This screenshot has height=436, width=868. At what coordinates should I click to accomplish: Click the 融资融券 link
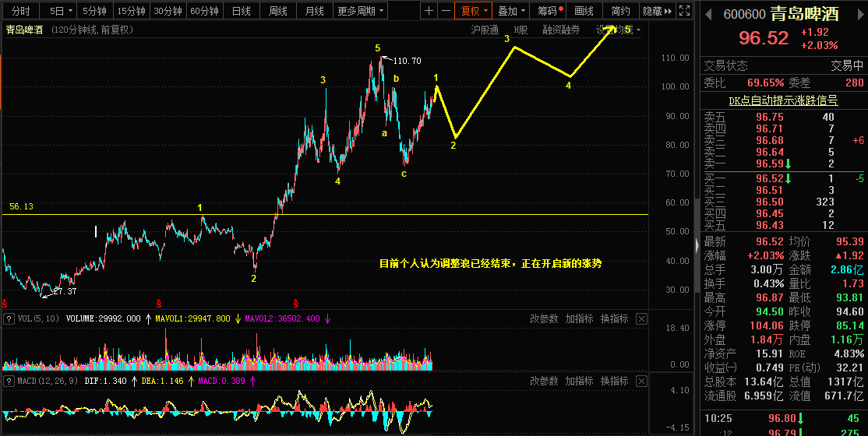[561, 30]
